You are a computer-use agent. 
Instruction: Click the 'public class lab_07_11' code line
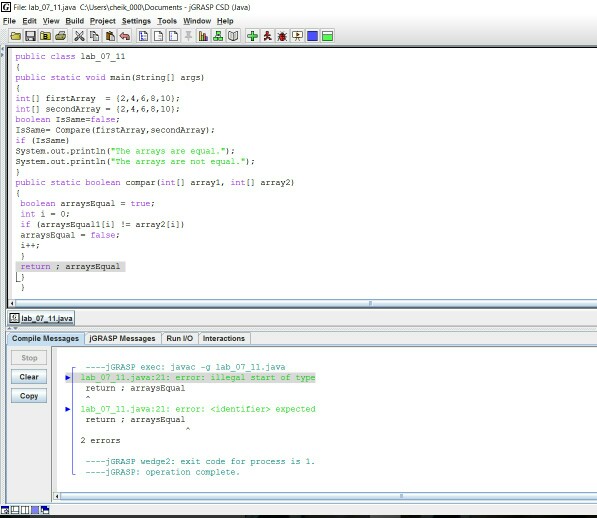click(70, 56)
